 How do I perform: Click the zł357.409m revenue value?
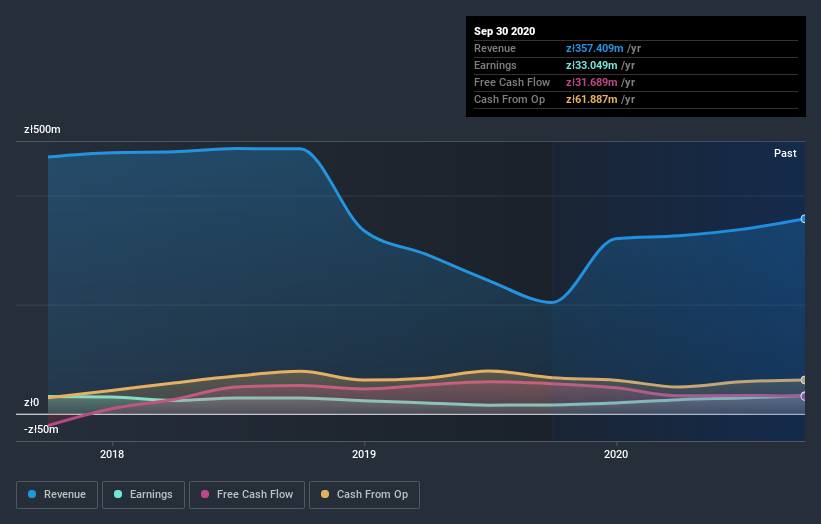[x=594, y=49]
